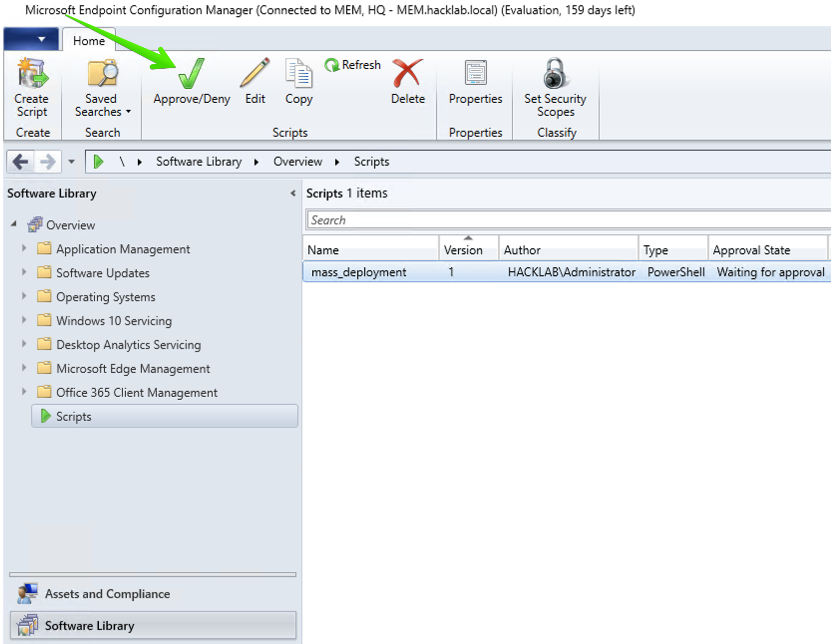
Task: Refresh the scripts list
Action: click(353, 65)
